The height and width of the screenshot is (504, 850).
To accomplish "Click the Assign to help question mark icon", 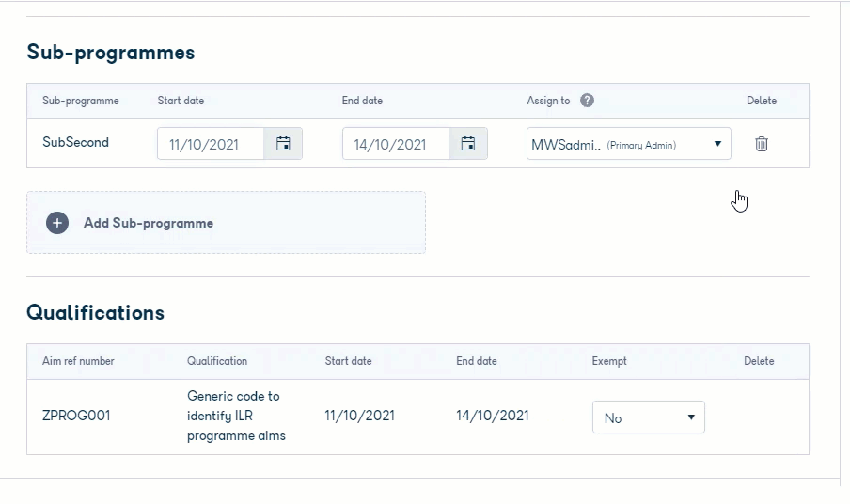I will [587, 101].
